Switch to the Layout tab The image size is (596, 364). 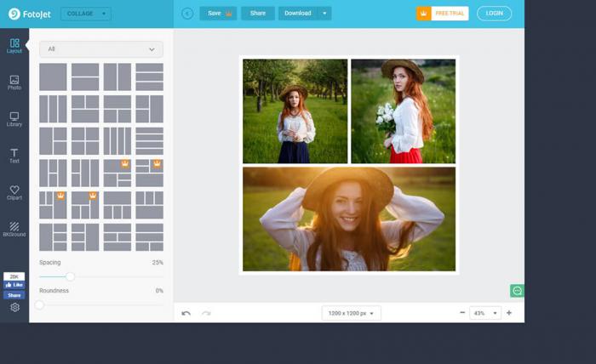point(14,46)
